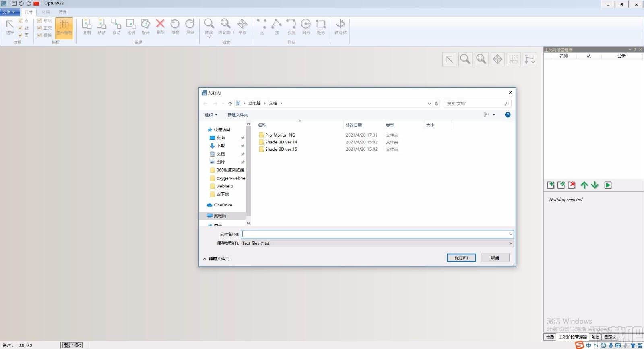Toggle the 形状 snap checkbox
This screenshot has width=644, height=349.
tap(39, 21)
